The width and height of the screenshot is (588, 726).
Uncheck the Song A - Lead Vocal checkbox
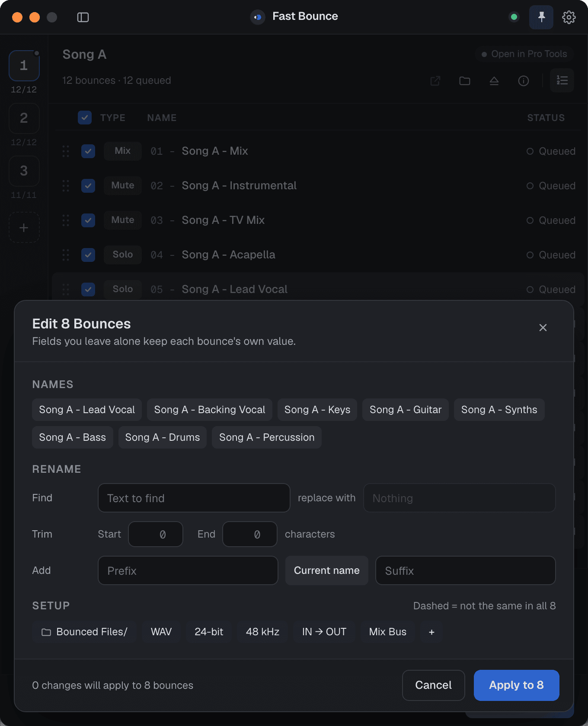click(x=88, y=290)
